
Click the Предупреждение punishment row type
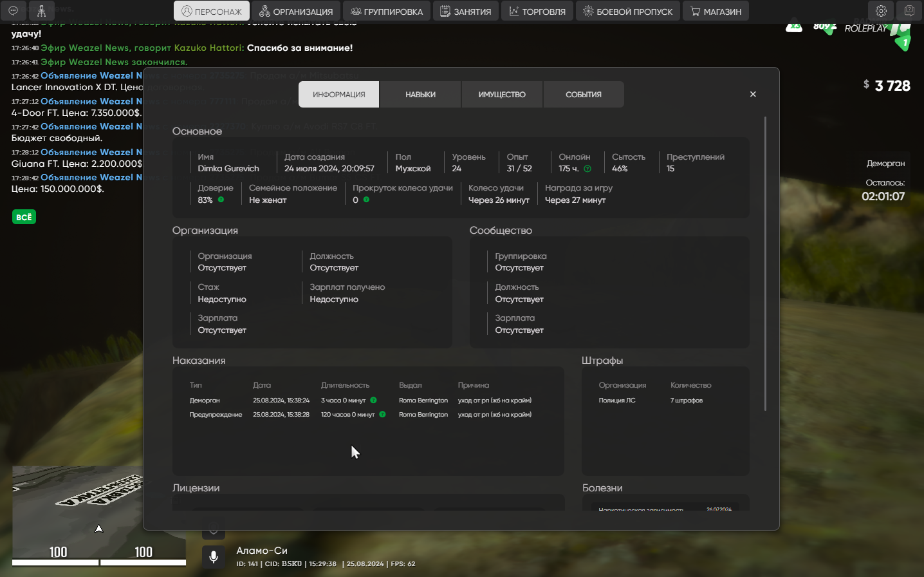(x=216, y=415)
